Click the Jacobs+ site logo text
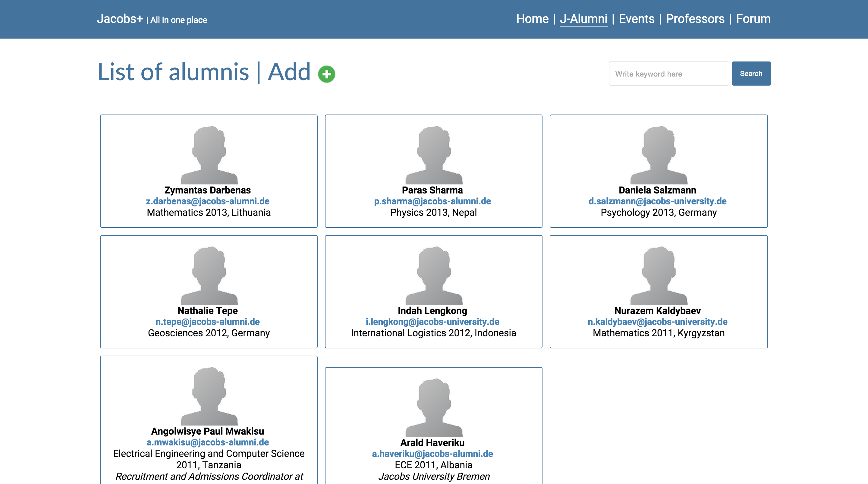The width and height of the screenshot is (868, 484). (120, 19)
